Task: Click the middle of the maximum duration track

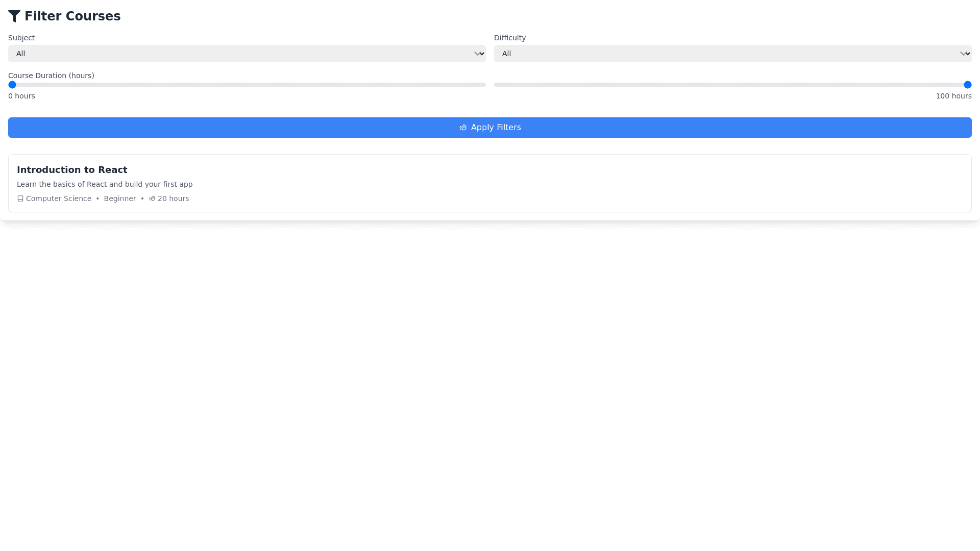Action: [x=732, y=85]
